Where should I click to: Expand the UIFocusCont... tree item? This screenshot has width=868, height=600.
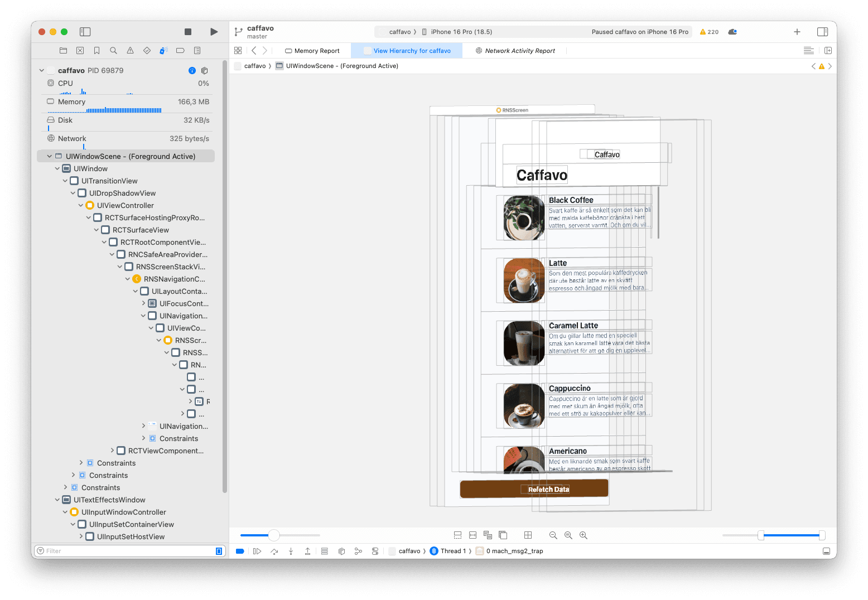pos(143,304)
